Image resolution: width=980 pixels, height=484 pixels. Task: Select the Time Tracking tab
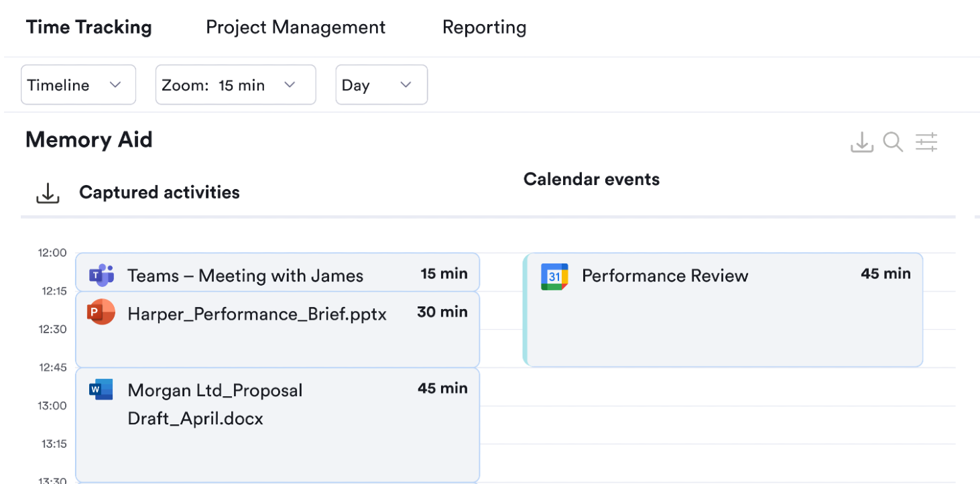pyautogui.click(x=88, y=27)
